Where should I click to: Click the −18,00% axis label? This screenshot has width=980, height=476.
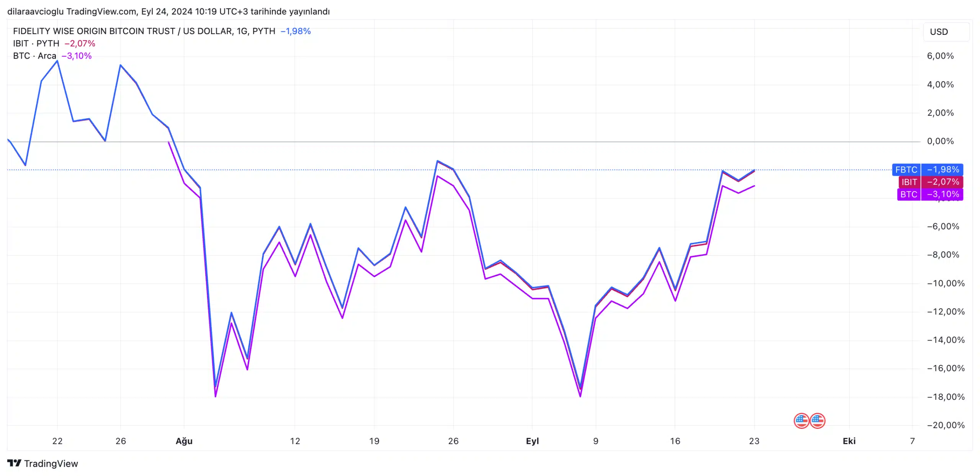pos(946,397)
